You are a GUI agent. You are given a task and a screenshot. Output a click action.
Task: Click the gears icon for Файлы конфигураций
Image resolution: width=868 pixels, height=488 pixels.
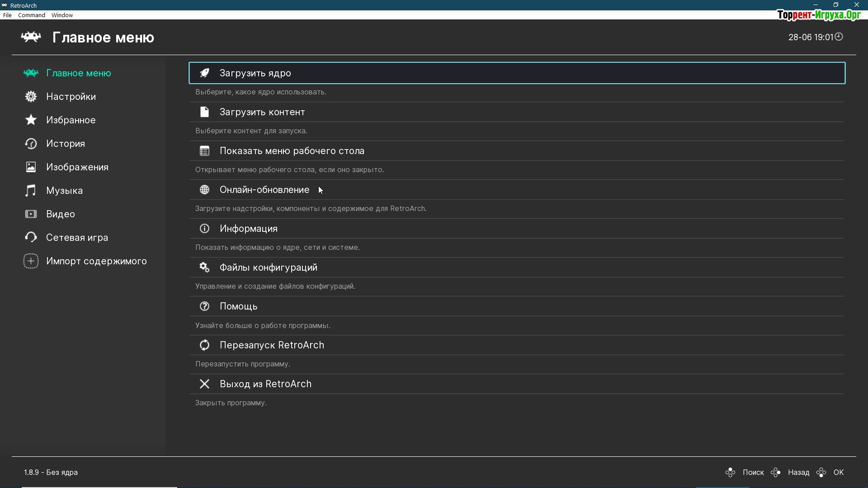tap(204, 267)
